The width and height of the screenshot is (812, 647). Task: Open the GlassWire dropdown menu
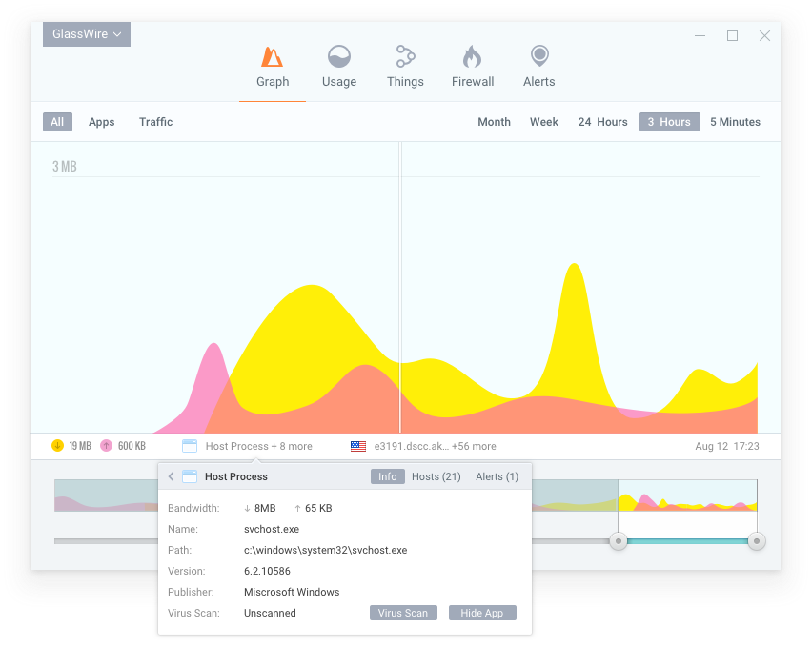[87, 34]
